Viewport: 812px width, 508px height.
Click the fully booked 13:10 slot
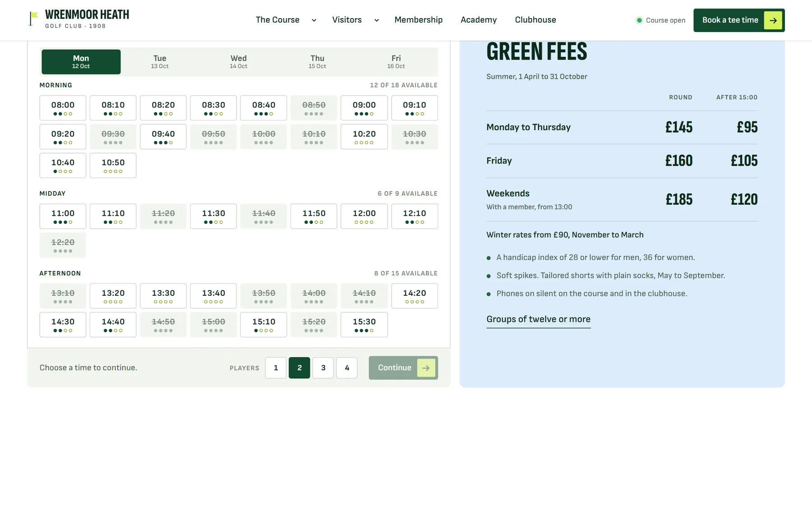click(63, 296)
